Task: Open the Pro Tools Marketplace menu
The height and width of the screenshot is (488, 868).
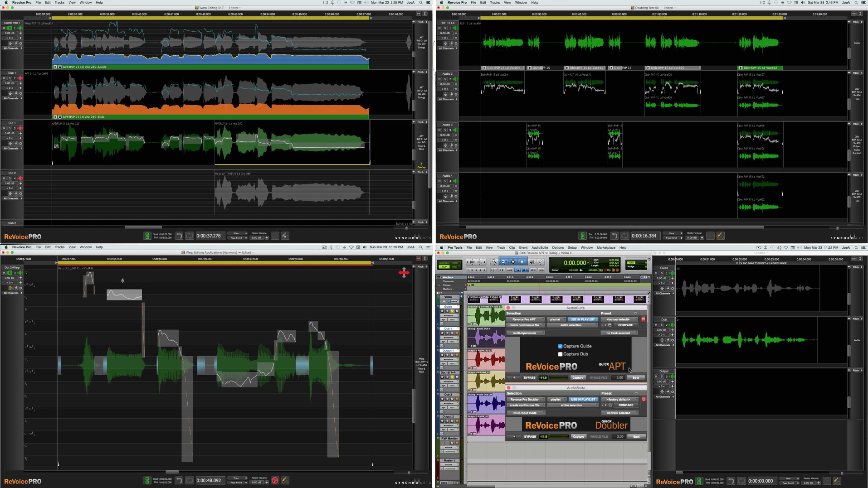Action: click(606, 247)
